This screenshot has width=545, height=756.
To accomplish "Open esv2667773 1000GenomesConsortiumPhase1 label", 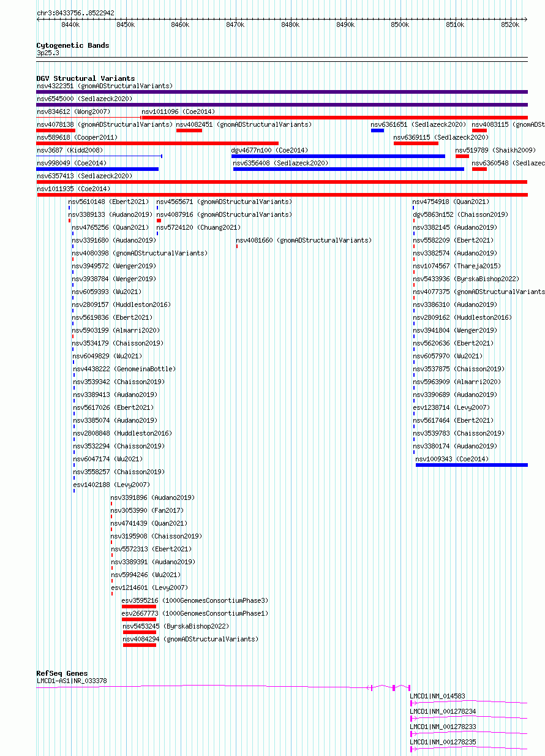I will point(195,613).
